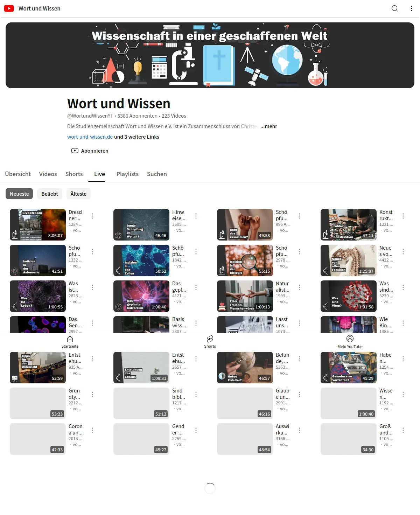
Task: Open the video titled Wie Kin...
Action: 385,322
